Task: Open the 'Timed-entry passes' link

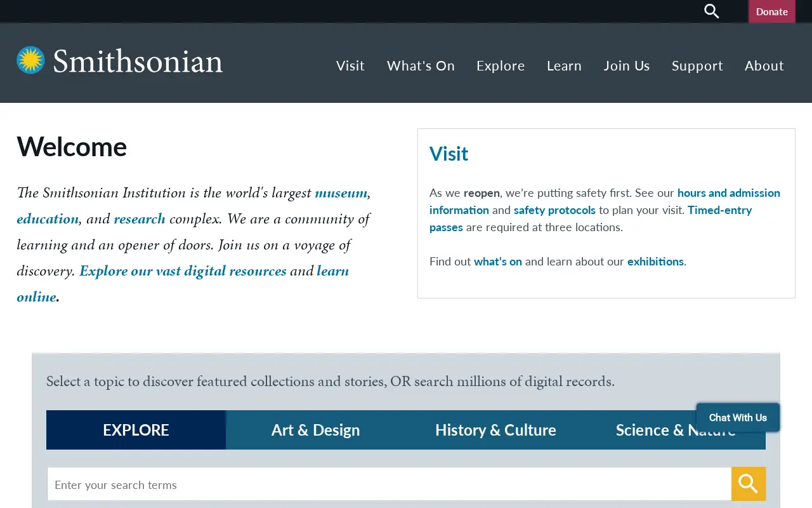Action: pyautogui.click(x=719, y=210)
